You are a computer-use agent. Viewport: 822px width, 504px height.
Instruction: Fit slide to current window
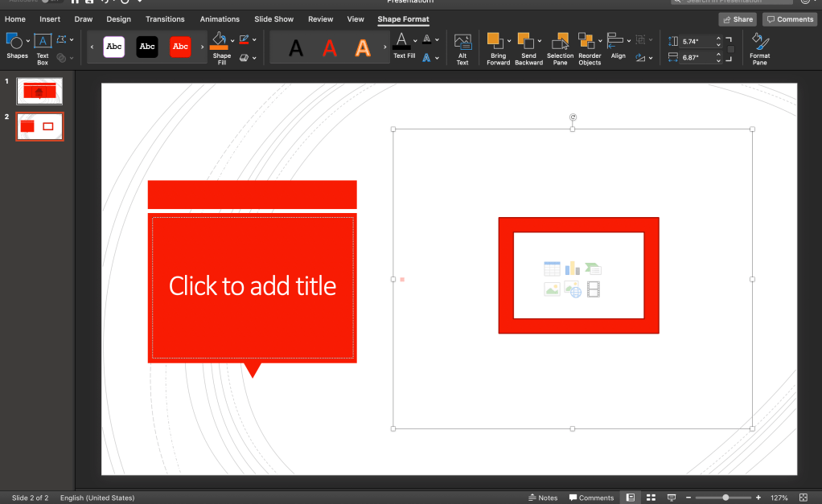pos(804,498)
